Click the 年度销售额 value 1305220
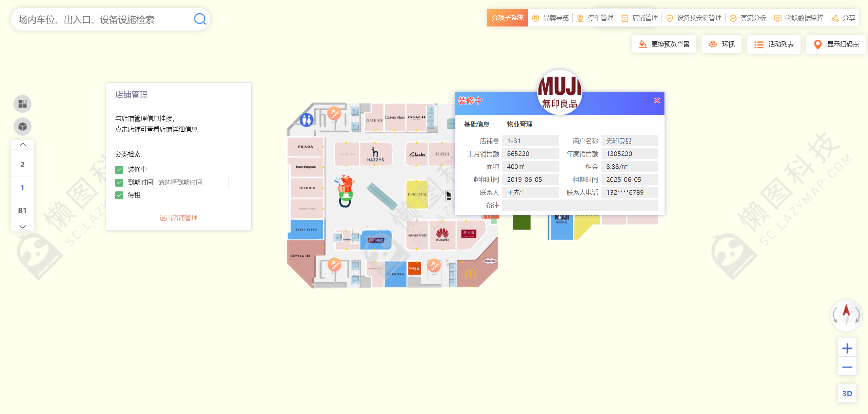The width and height of the screenshot is (868, 414). click(x=630, y=154)
